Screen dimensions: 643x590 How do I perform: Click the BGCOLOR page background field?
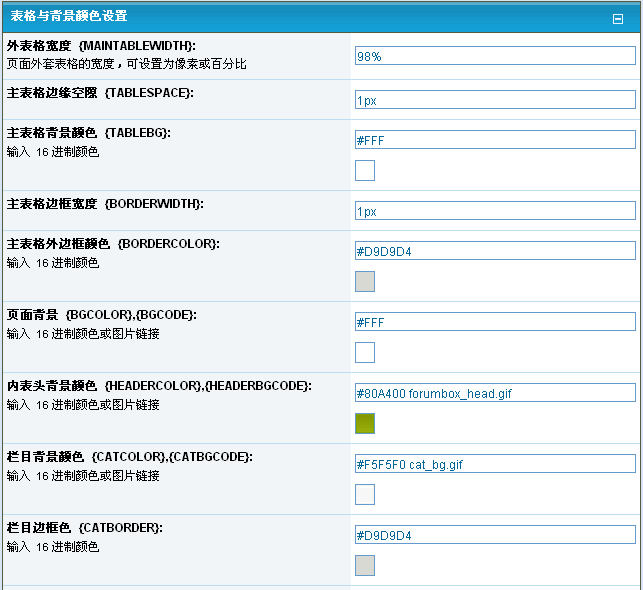(495, 322)
